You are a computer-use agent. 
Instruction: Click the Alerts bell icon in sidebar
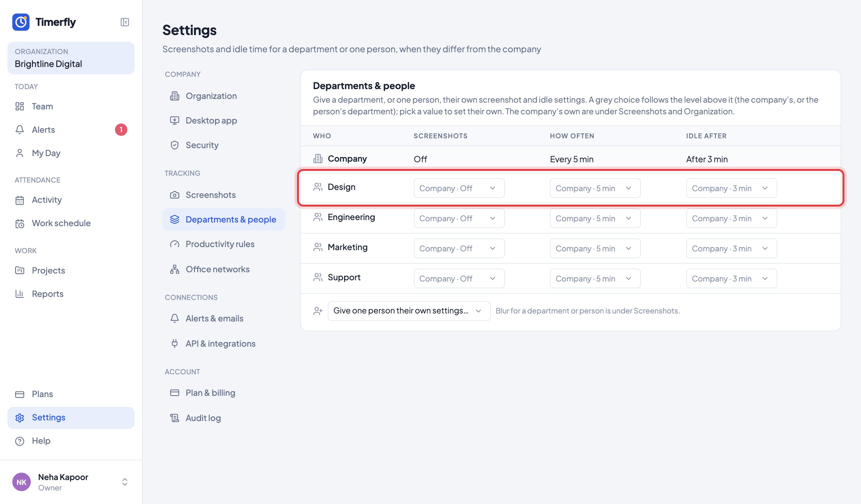(19, 130)
